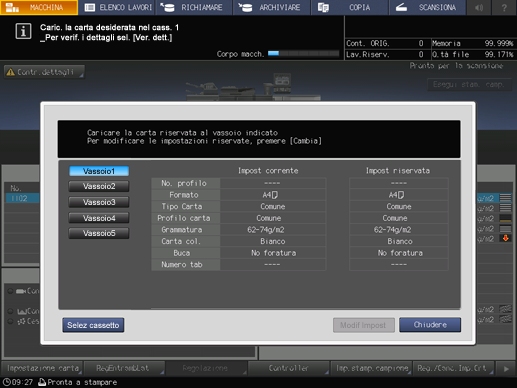Open Imp.stamp.campione menu
Viewport: 517px width, 388px height.
pyautogui.click(x=371, y=368)
